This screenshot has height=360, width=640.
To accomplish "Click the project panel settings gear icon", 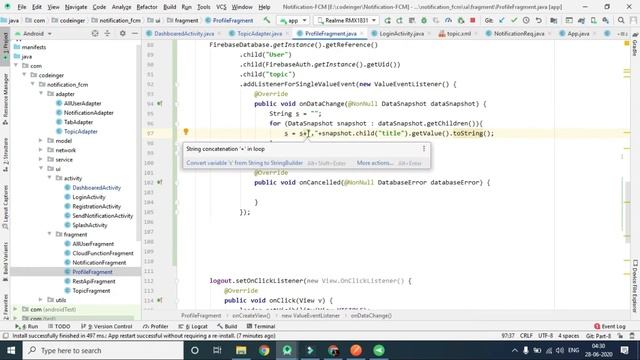I will coord(122,33).
